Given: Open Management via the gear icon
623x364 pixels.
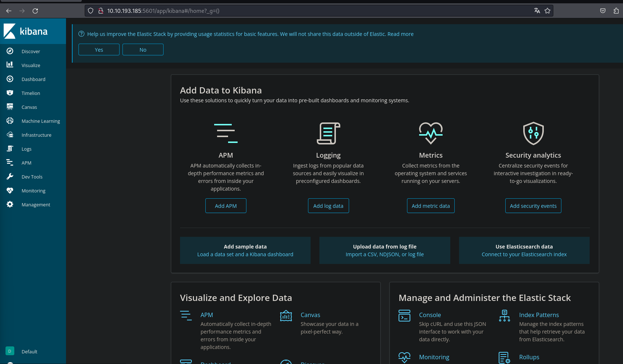Looking at the screenshot, I should [10, 205].
